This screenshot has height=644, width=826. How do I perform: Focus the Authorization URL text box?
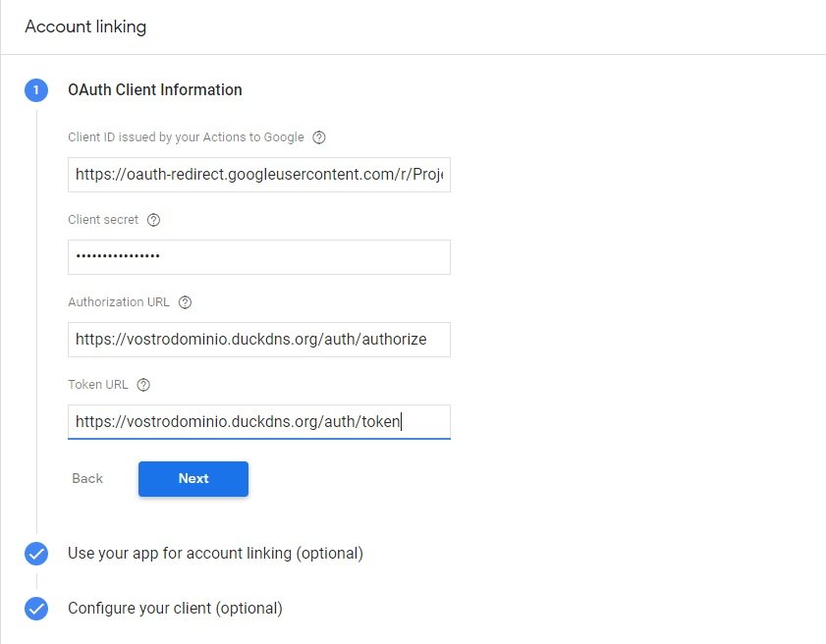coord(258,340)
